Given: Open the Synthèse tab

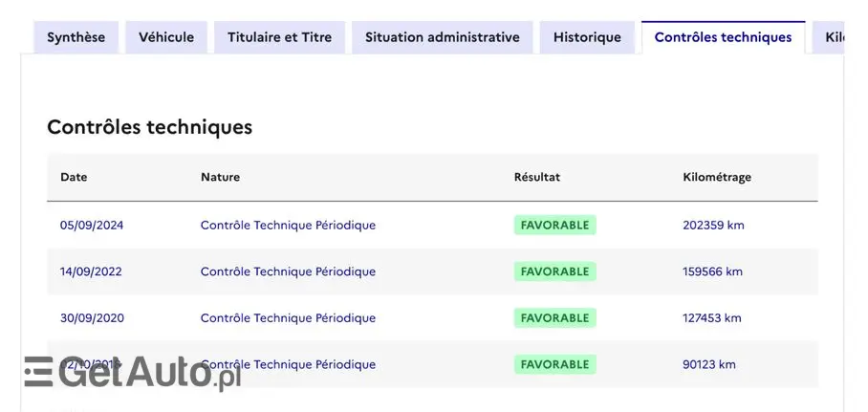Looking at the screenshot, I should coord(76,37).
